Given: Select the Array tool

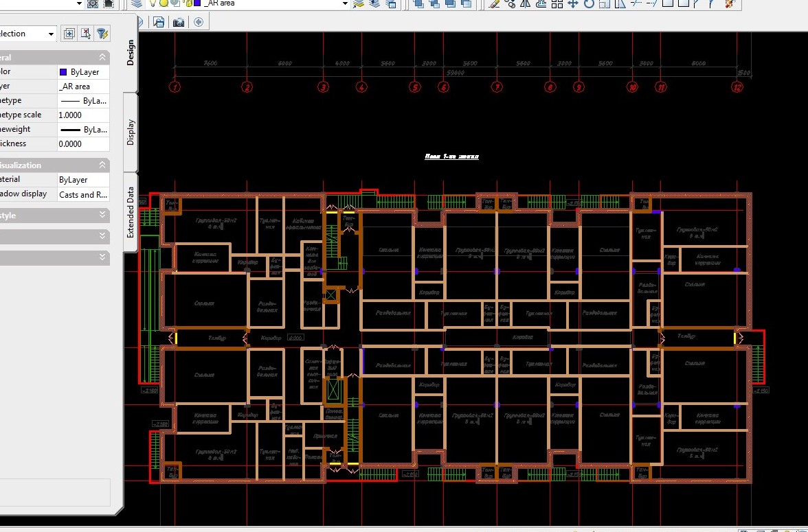Looking at the screenshot, I should tap(557, 3).
